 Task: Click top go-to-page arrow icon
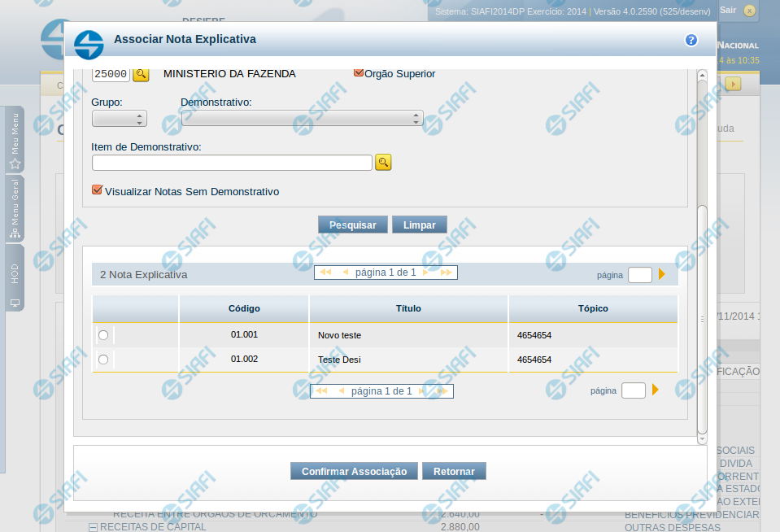coord(661,275)
